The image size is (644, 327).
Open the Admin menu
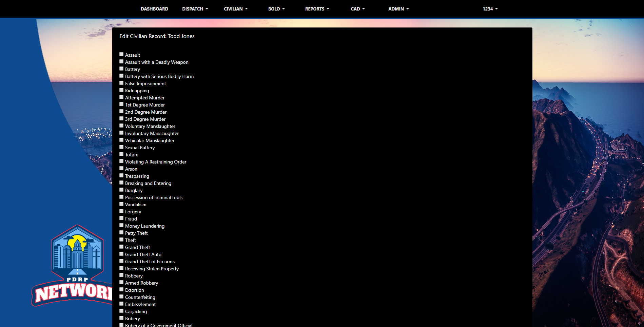398,9
